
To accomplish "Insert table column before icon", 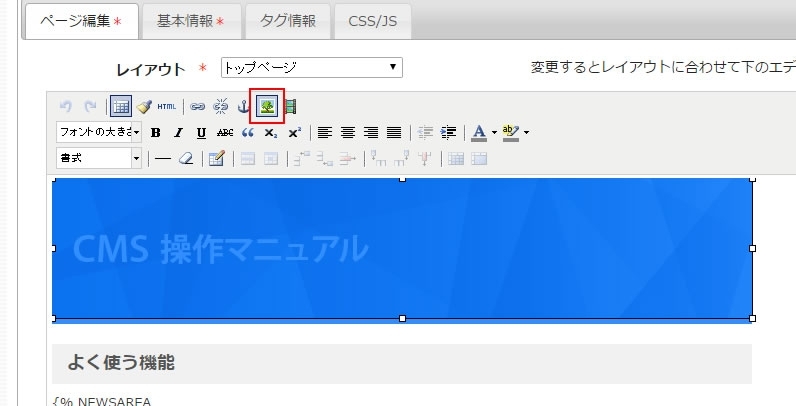I will click(378, 159).
